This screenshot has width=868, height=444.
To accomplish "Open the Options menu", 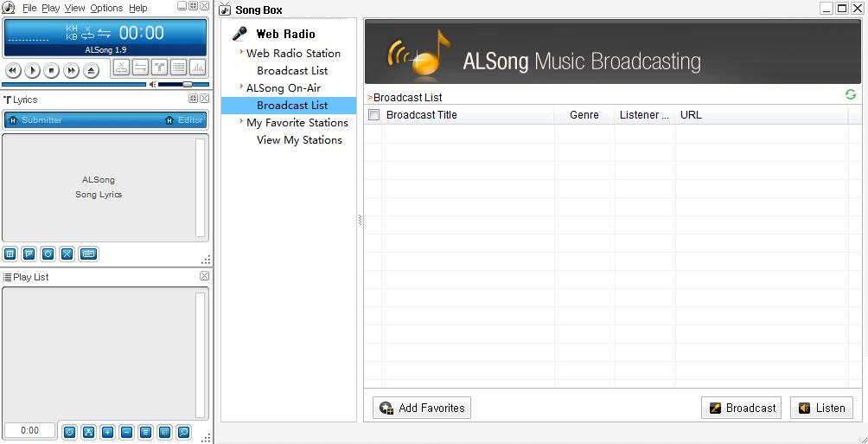I will [x=106, y=8].
